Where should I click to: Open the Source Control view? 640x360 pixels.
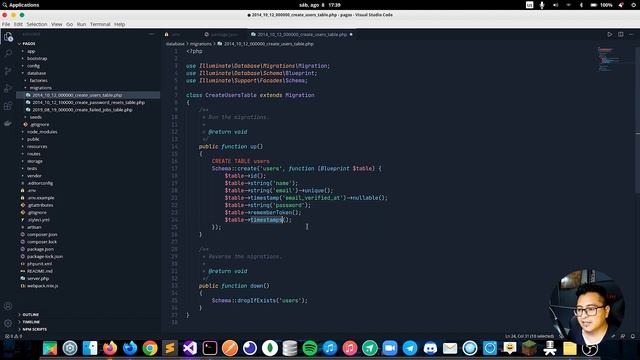point(8,71)
